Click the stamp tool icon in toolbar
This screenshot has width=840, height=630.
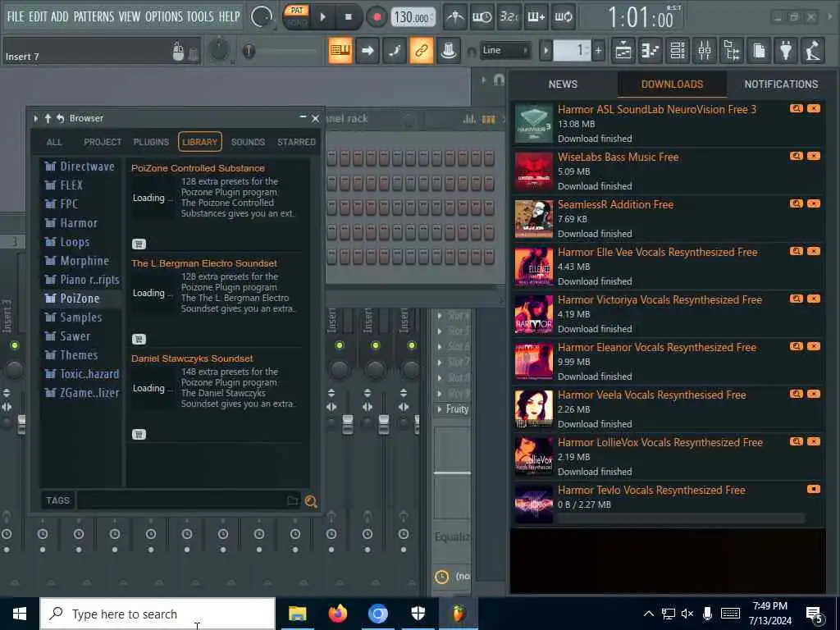click(449, 51)
